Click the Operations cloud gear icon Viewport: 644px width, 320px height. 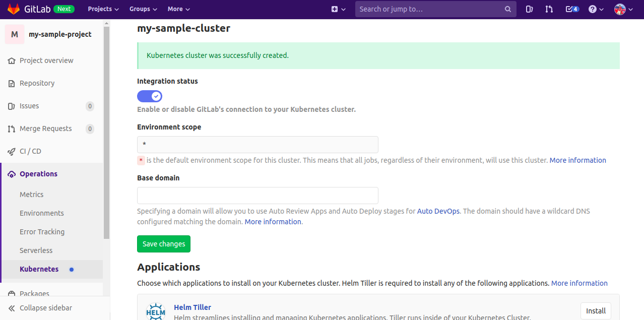click(12, 174)
